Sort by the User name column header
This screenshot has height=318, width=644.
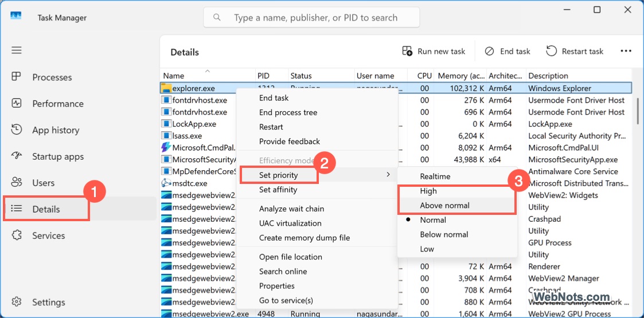point(381,76)
